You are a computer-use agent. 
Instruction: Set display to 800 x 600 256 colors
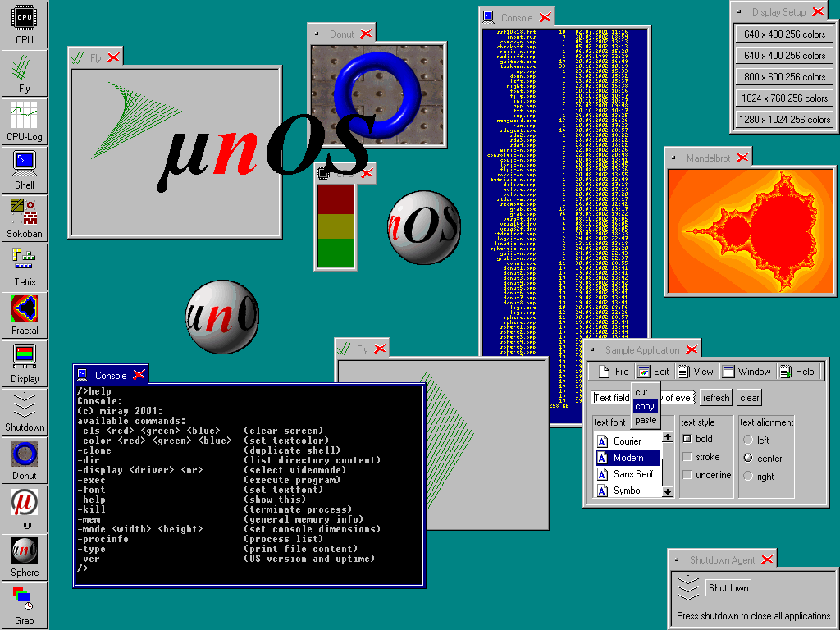785,77
